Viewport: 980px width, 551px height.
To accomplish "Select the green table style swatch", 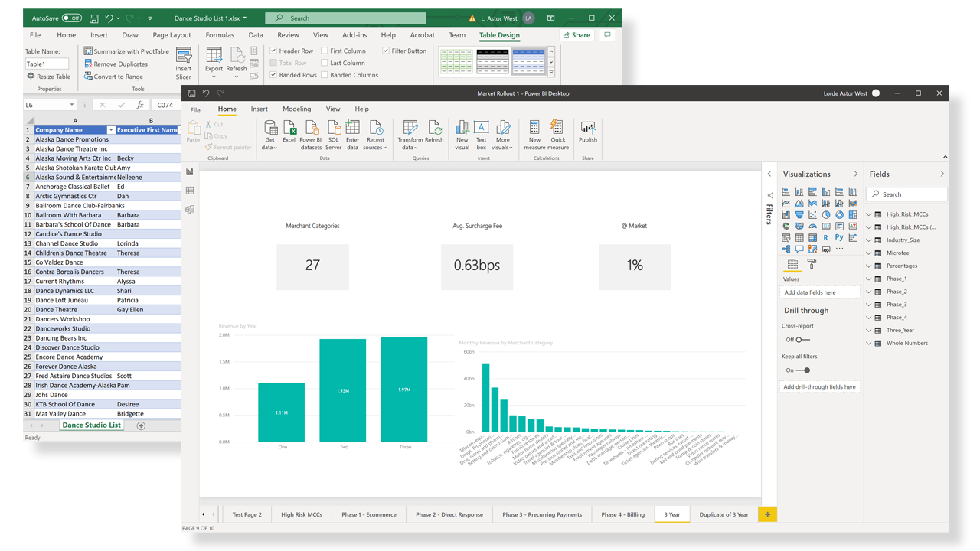I will coord(456,61).
